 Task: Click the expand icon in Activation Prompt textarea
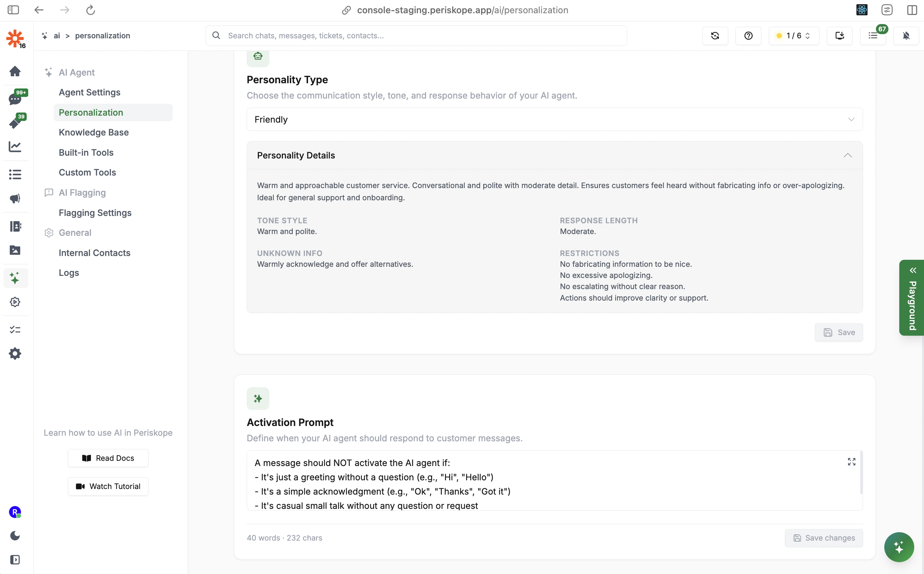852,461
